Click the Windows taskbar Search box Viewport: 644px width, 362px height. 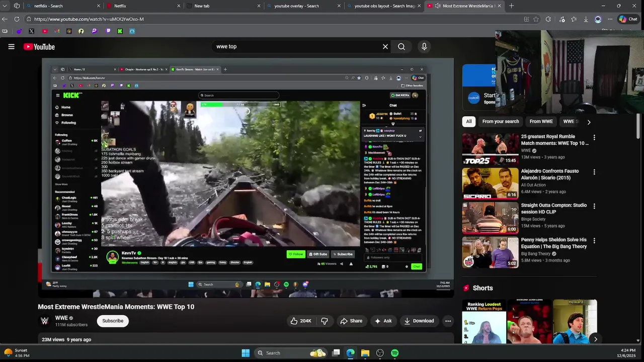291,353
